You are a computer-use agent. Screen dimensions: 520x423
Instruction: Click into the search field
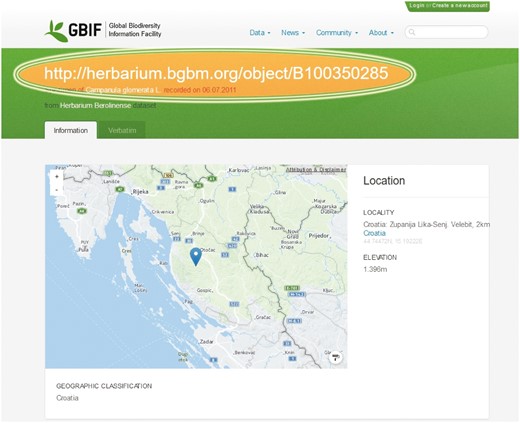(447, 32)
